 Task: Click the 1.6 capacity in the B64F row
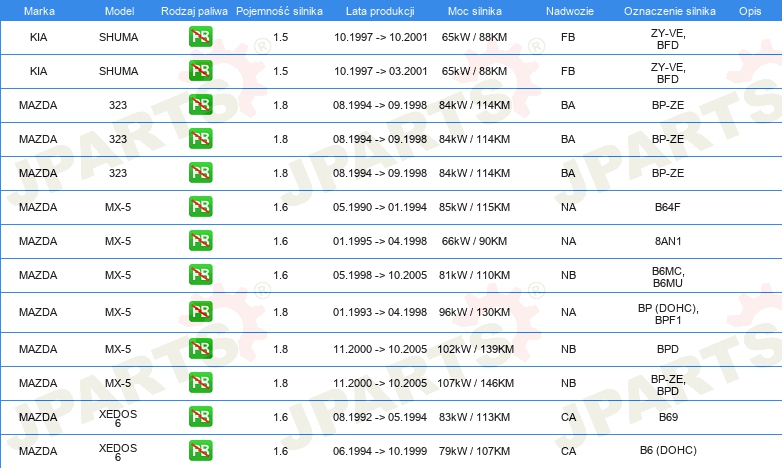[280, 207]
